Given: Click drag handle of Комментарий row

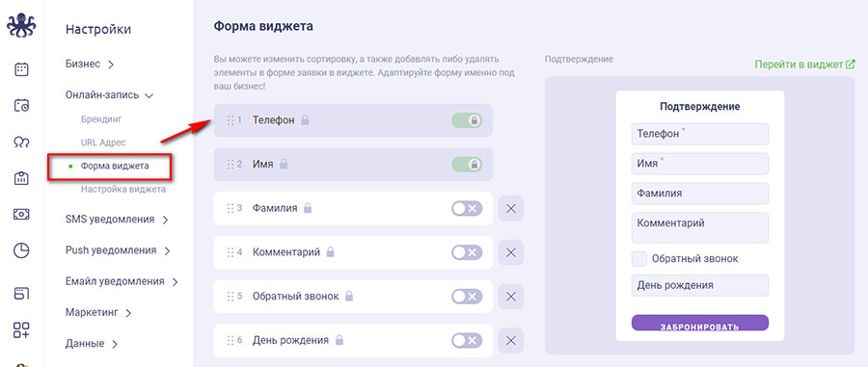Looking at the screenshot, I should 231,252.
